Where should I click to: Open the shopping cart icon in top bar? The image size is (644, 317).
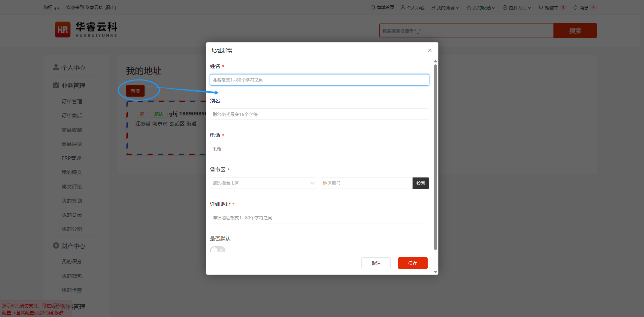click(x=541, y=7)
